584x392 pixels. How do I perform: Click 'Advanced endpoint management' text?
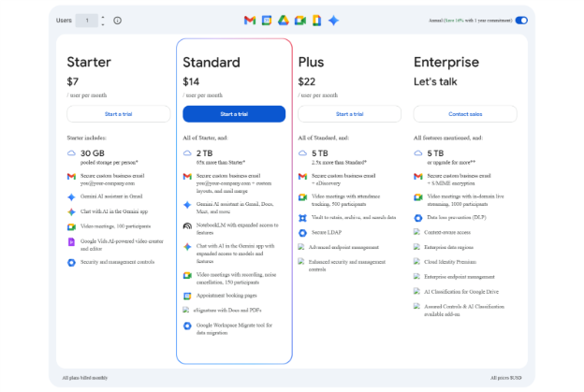click(343, 247)
